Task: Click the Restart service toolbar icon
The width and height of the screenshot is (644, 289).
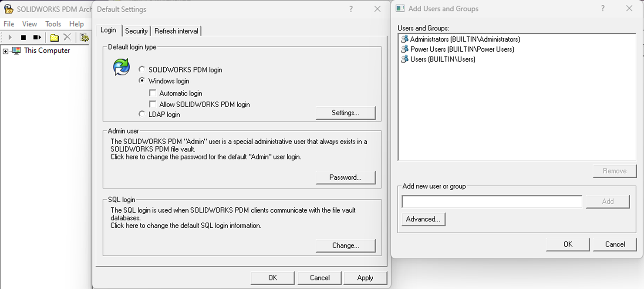Action: point(37,38)
